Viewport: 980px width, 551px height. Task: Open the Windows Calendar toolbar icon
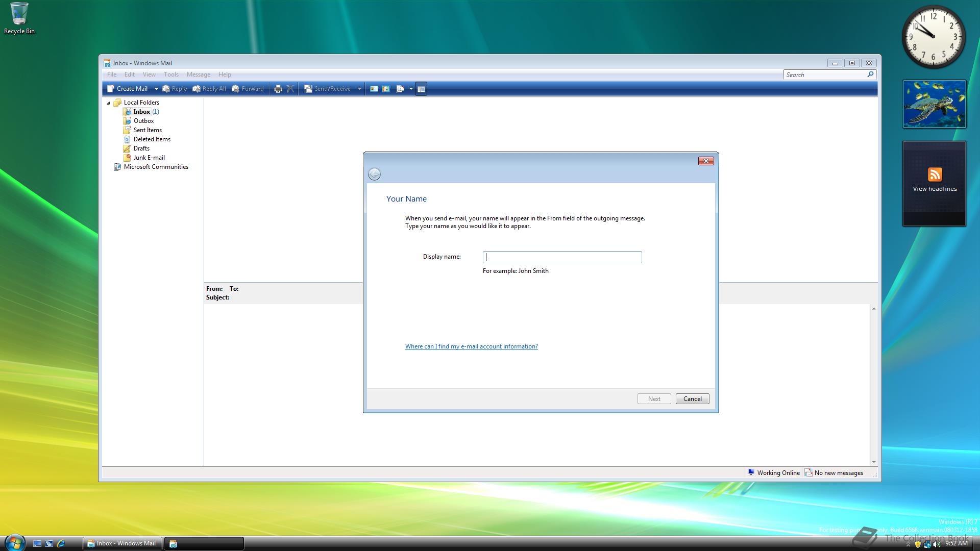coord(386,89)
